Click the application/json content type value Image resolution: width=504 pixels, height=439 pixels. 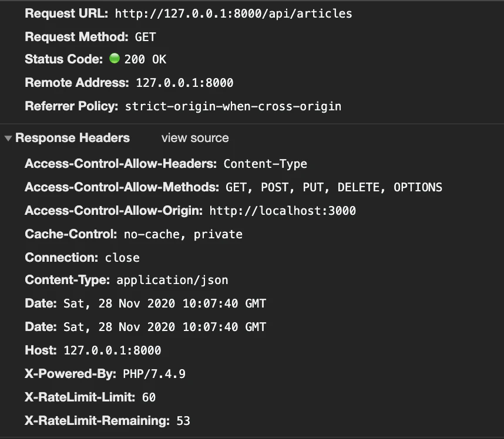(x=172, y=280)
